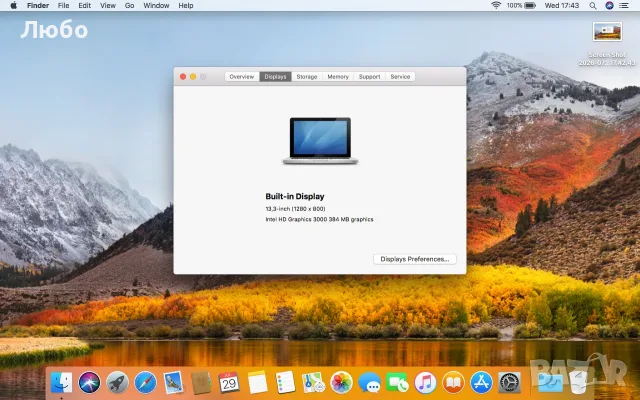Viewport: 640px width, 400px height.
Task: Minimize the About This Mac window
Action: [x=193, y=77]
